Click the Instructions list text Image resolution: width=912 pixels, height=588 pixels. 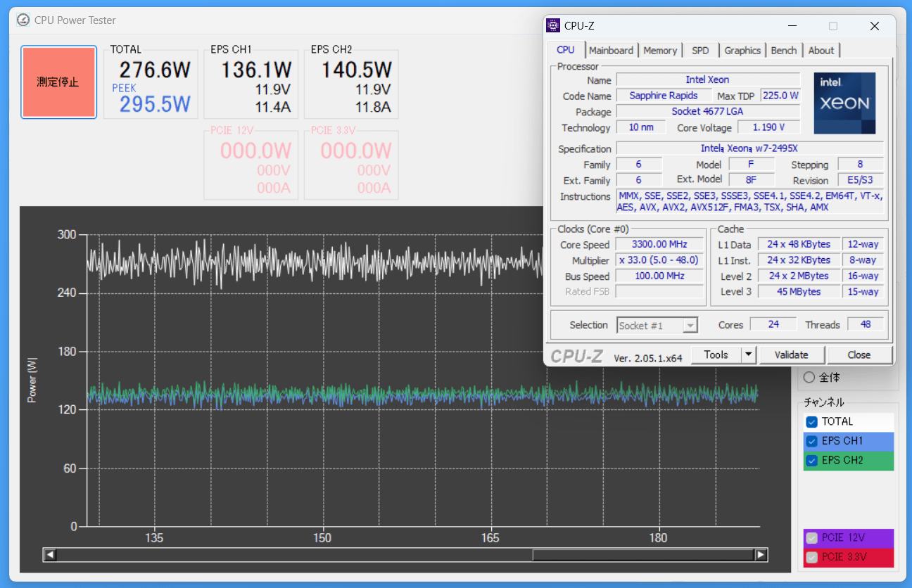(750, 202)
